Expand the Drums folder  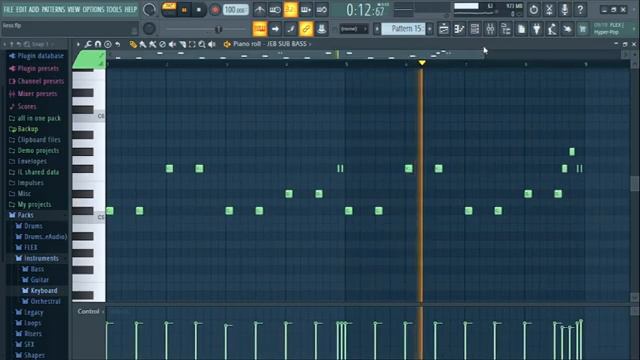(33, 226)
